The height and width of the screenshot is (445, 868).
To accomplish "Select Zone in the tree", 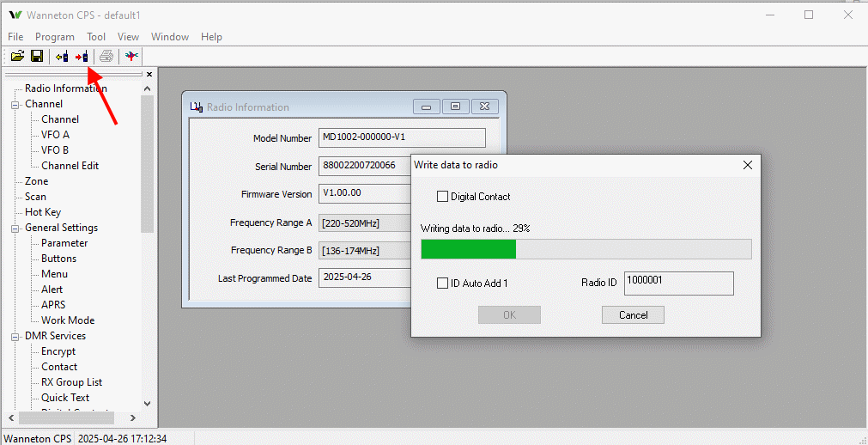I will click(37, 181).
